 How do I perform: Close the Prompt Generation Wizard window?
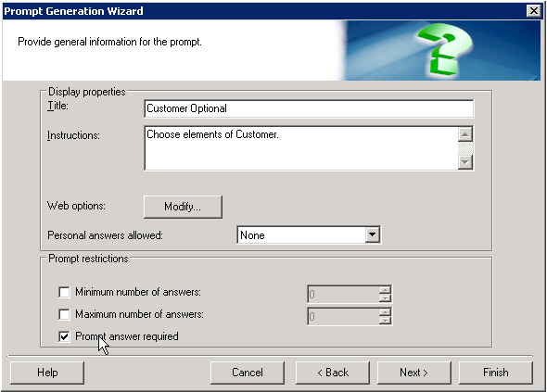point(534,11)
